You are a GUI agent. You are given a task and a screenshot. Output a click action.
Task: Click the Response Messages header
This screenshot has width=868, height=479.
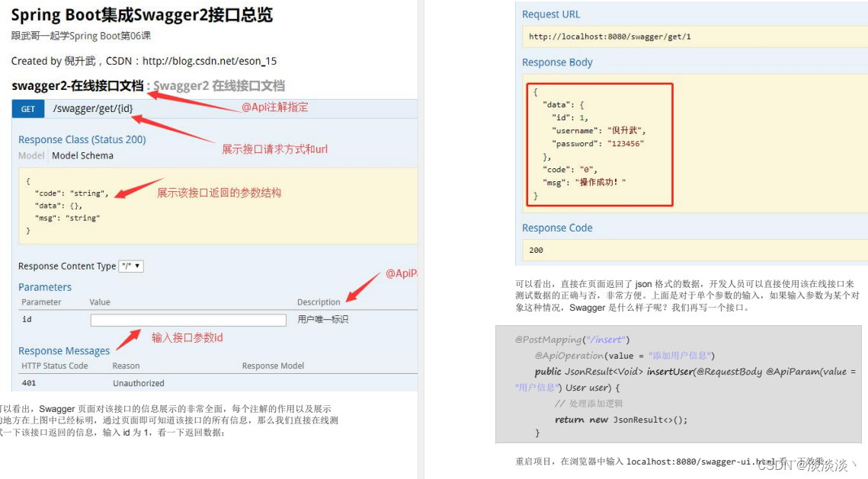[x=63, y=350]
